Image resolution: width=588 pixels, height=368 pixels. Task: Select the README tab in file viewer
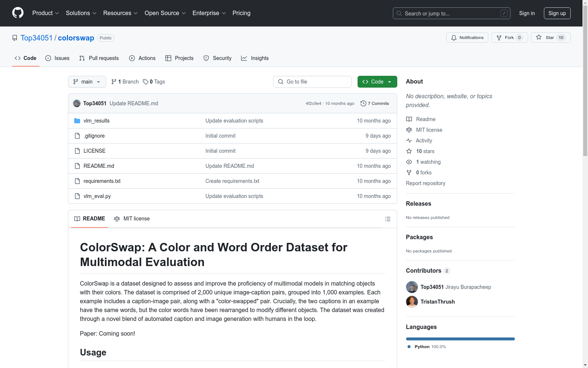tap(90, 219)
